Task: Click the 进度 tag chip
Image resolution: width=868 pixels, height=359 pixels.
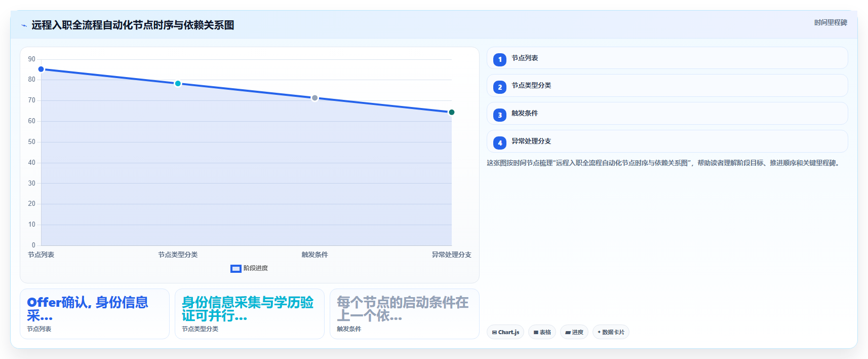Action: click(x=574, y=332)
